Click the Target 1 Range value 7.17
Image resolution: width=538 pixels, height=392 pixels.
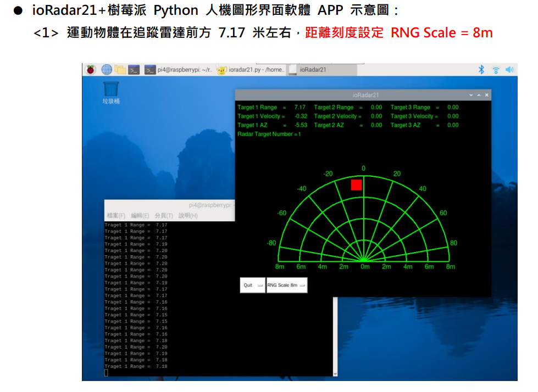(299, 107)
